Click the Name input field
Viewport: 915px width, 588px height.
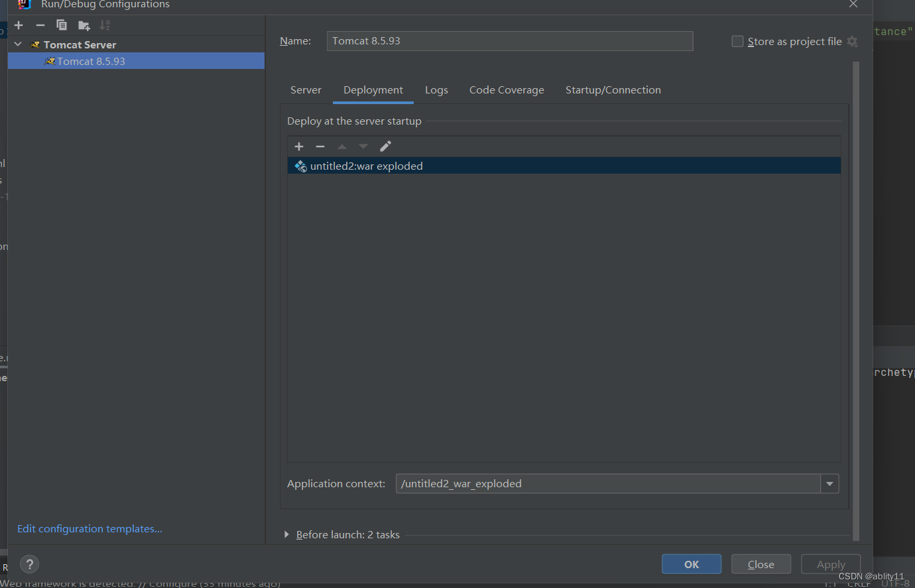(x=510, y=41)
